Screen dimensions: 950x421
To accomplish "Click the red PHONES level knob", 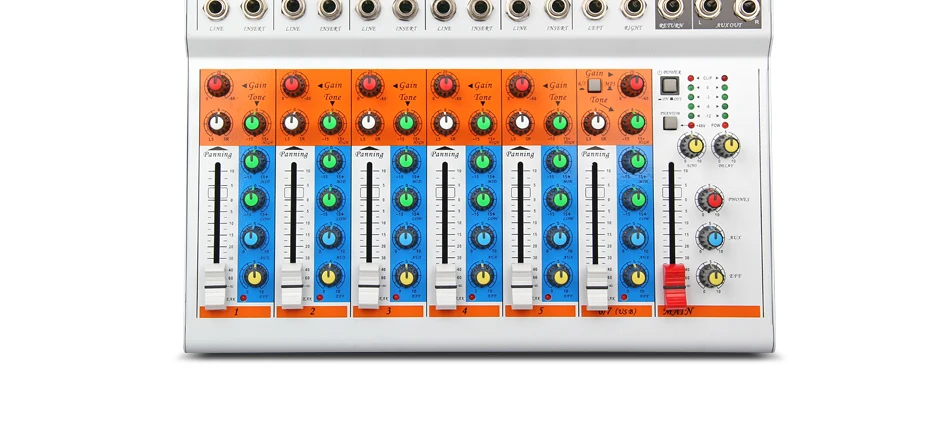I will [711, 199].
